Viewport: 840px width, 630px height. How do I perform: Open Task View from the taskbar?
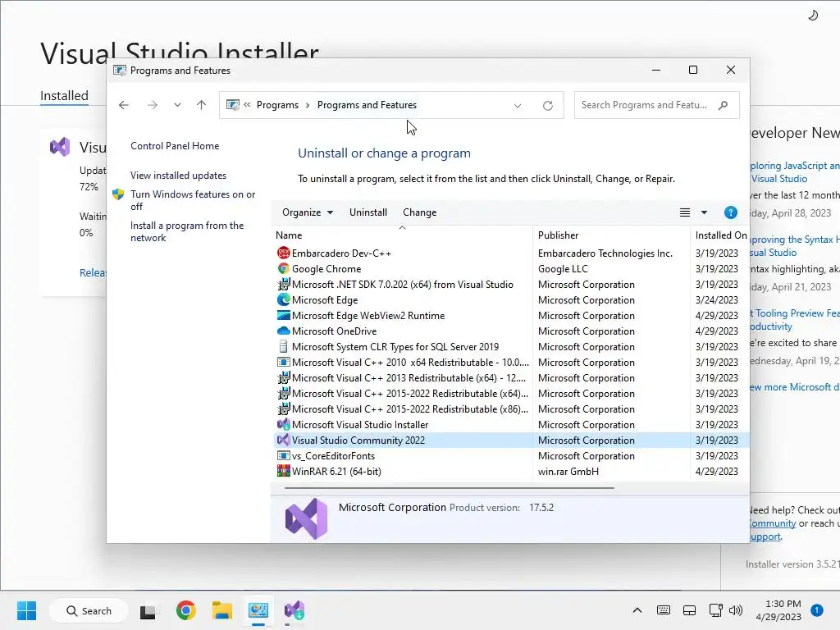(148, 610)
